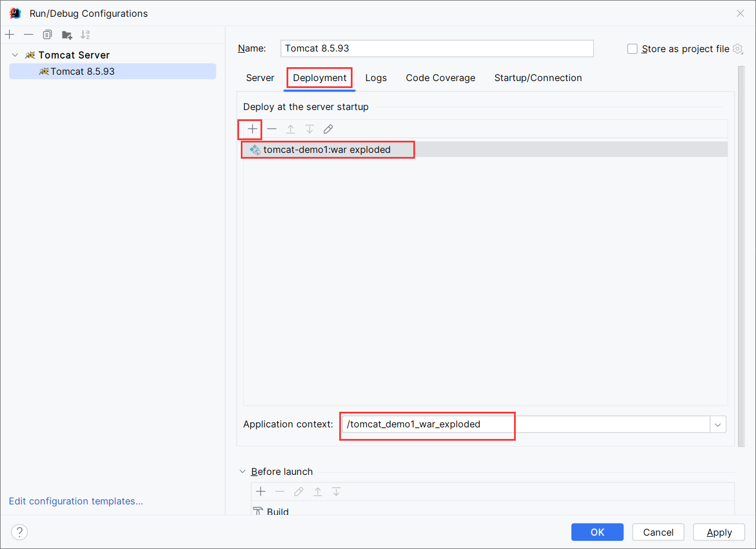Open Store as project file gear settings

click(x=737, y=49)
